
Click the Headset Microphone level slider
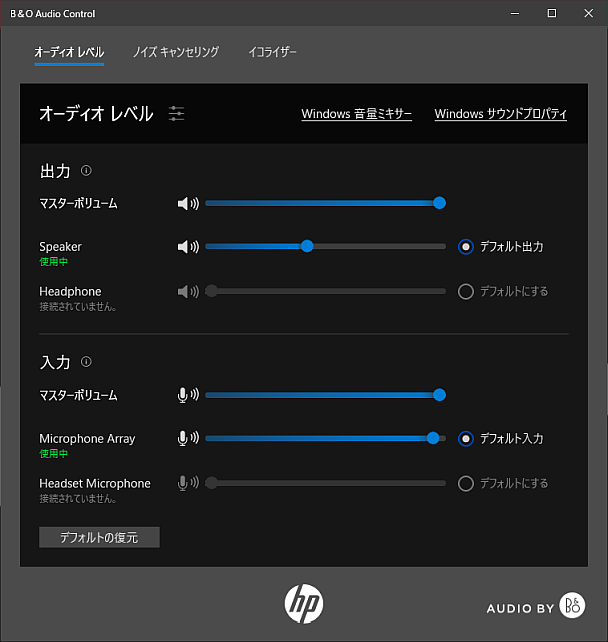[x=325, y=483]
